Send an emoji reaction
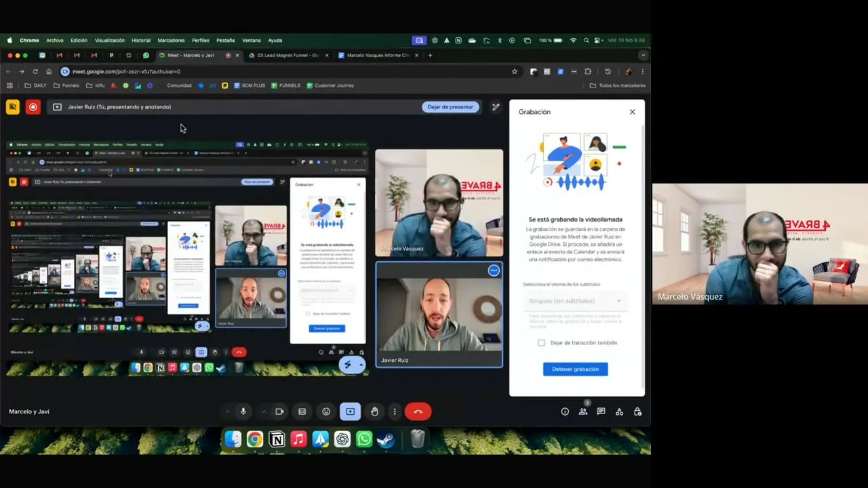The image size is (868, 488). (326, 411)
